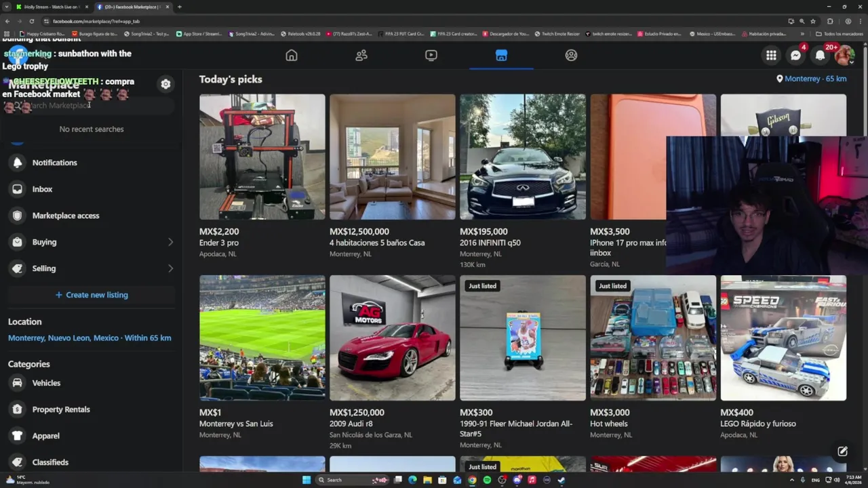Viewport: 868px width, 488px height.
Task: Open the SongTrivia2 - Test y... bookmark
Action: [x=146, y=33]
